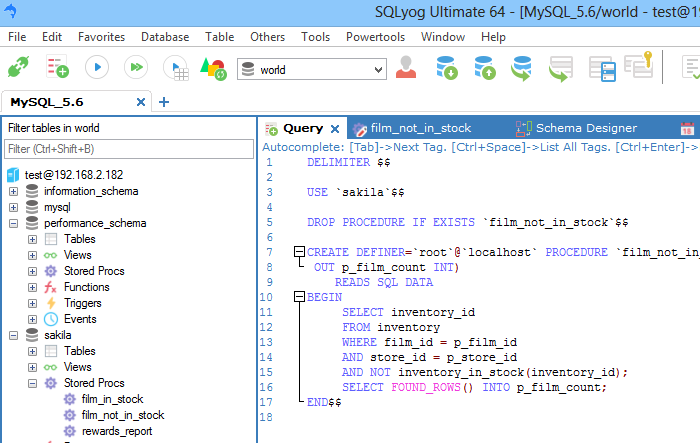Screen dimensions: 700x443
Task: Open the user manager icon
Action: [x=406, y=68]
